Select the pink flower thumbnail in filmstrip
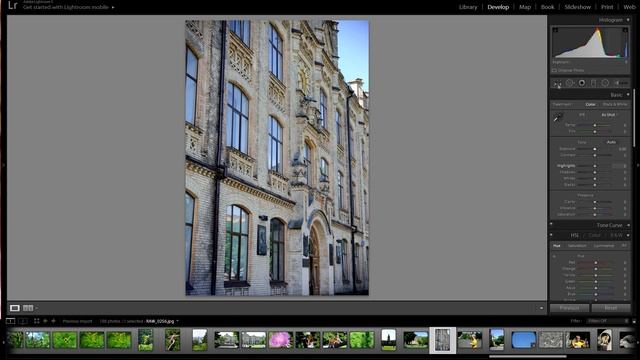640x360 pixels. [x=280, y=340]
